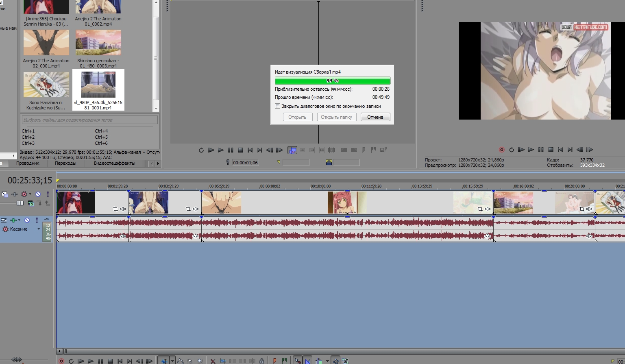Viewport: 625px width, 364px height.
Task: Click trimmer play button
Action: coord(220,150)
